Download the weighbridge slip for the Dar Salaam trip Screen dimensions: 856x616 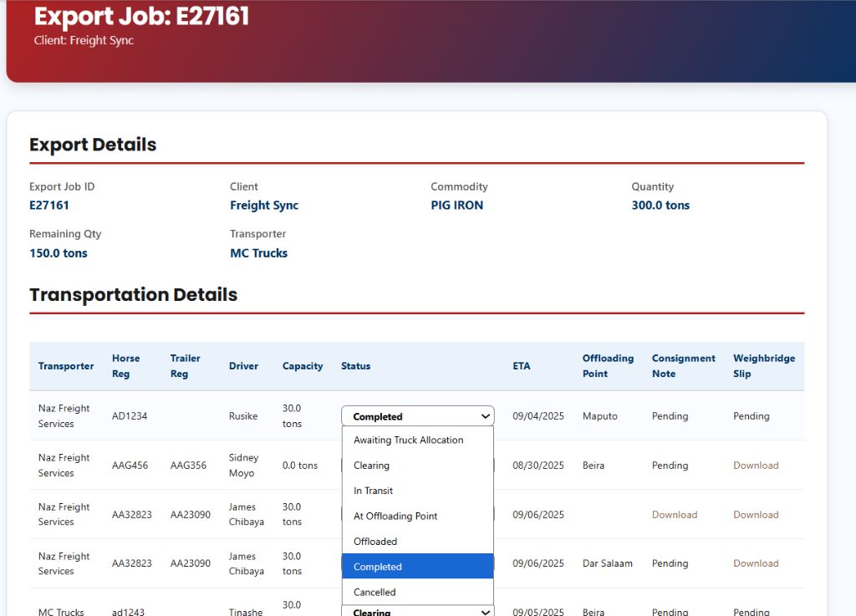pyautogui.click(x=755, y=563)
